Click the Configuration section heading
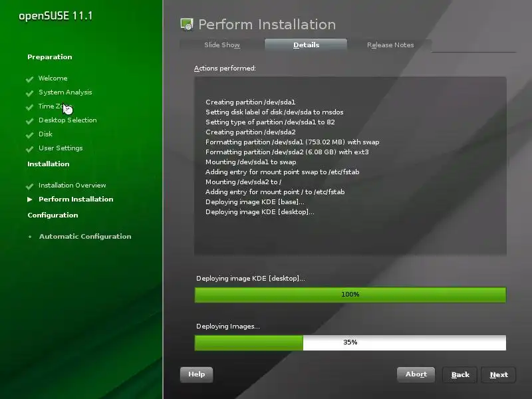Image resolution: width=532 pixels, height=399 pixels. point(53,215)
